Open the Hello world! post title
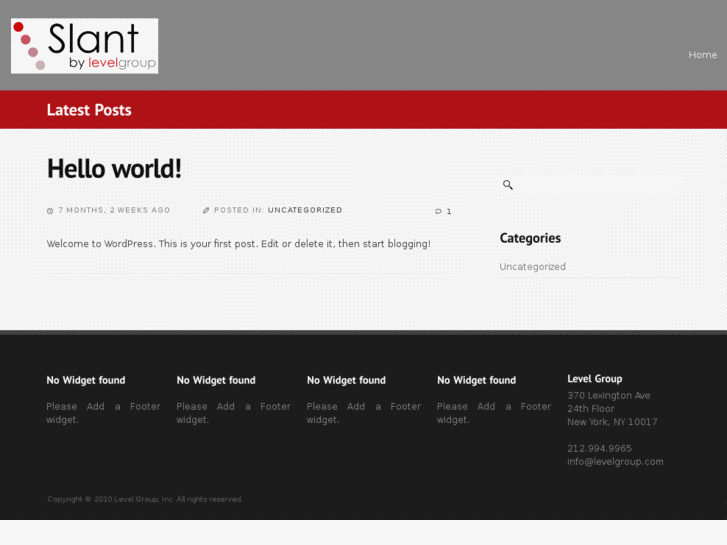This screenshot has width=727, height=545. (x=114, y=169)
